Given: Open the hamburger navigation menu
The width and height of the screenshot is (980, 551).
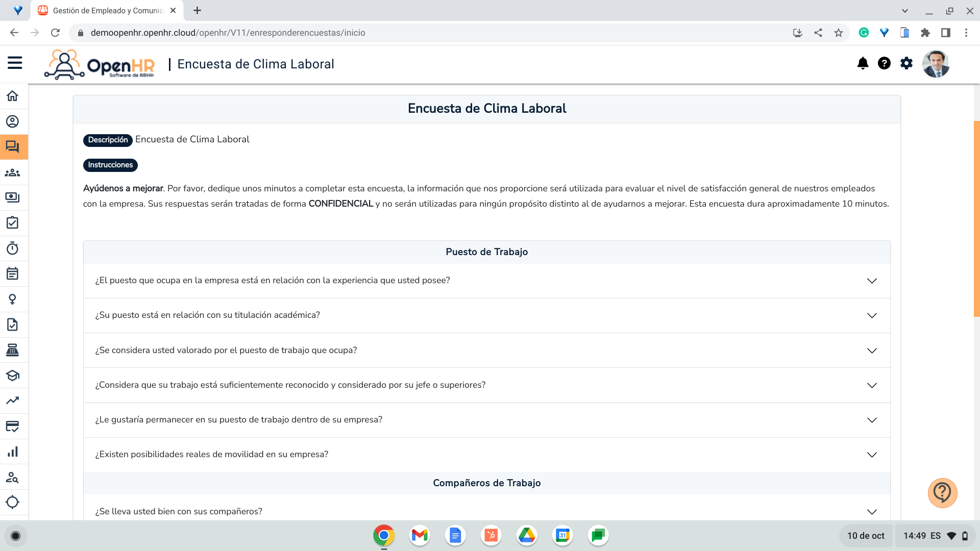Looking at the screenshot, I should 15,63.
